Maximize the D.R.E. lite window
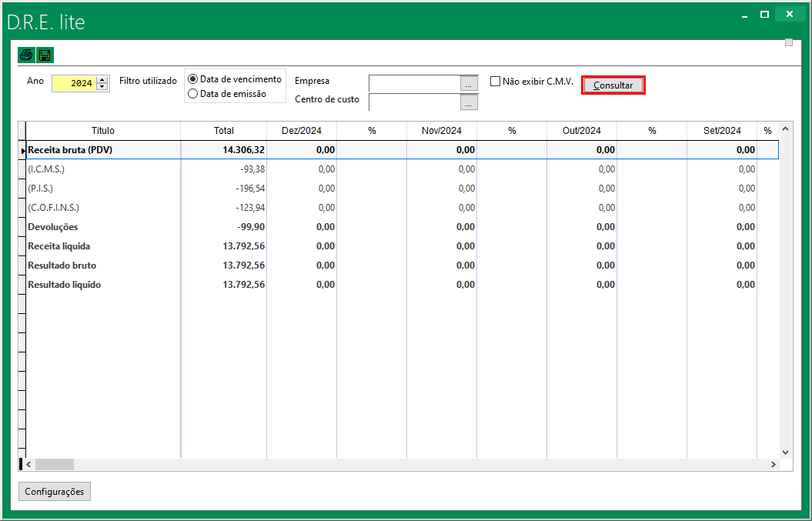 [x=764, y=15]
